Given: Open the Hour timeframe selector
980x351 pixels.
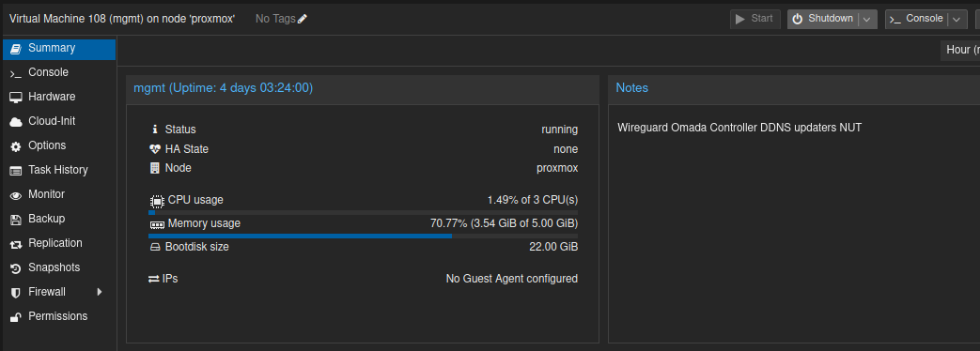Looking at the screenshot, I should pyautogui.click(x=960, y=50).
